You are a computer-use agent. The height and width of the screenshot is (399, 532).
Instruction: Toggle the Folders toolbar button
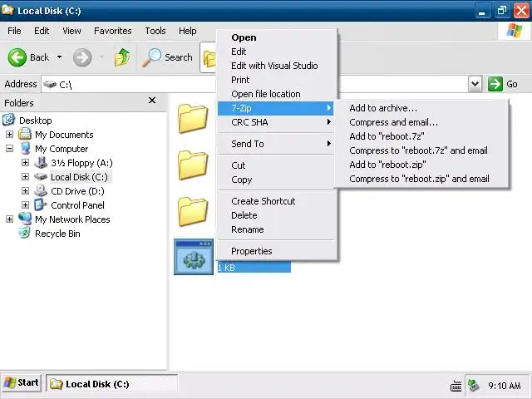[x=209, y=57]
